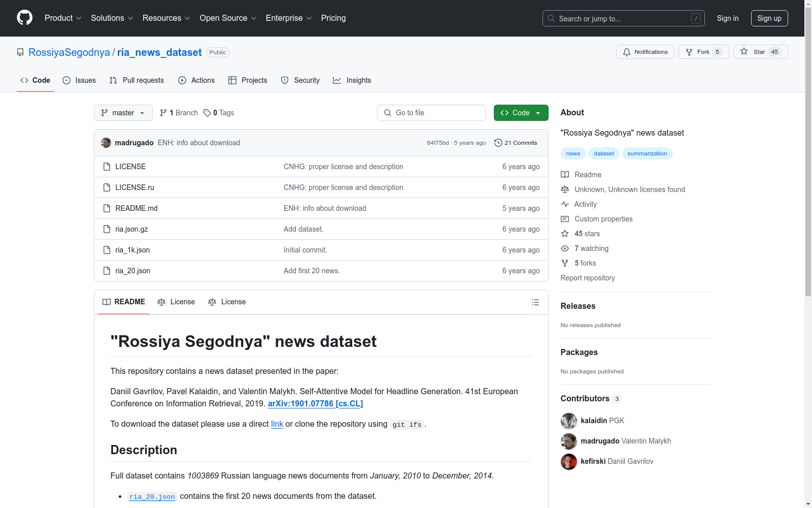Open the master branch selector dropdown
Screen dimensions: 812x508
[x=123, y=113]
